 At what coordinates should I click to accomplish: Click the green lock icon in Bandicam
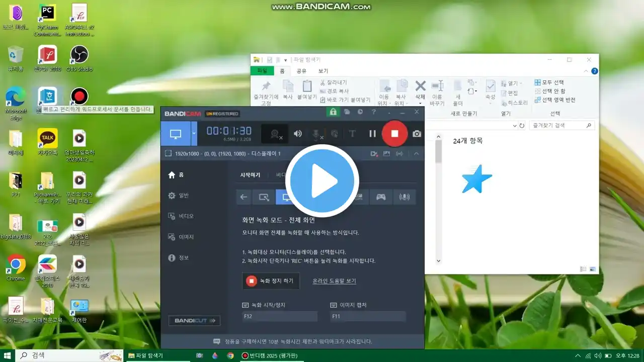[332, 112]
